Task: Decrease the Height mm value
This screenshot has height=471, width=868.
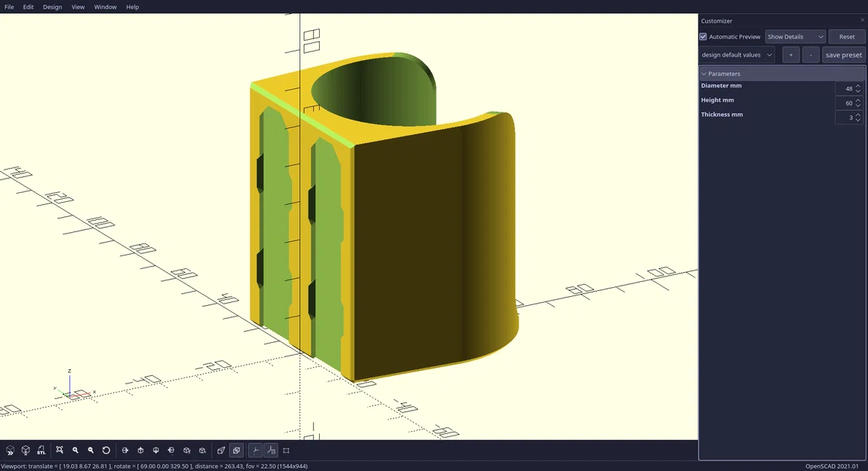Action: click(x=858, y=106)
